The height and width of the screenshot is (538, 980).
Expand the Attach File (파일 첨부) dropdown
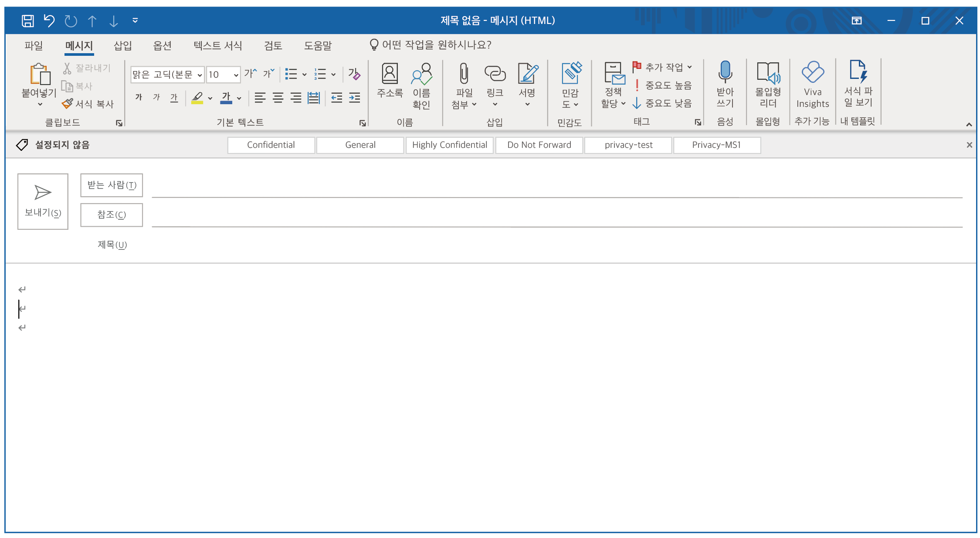point(474,105)
